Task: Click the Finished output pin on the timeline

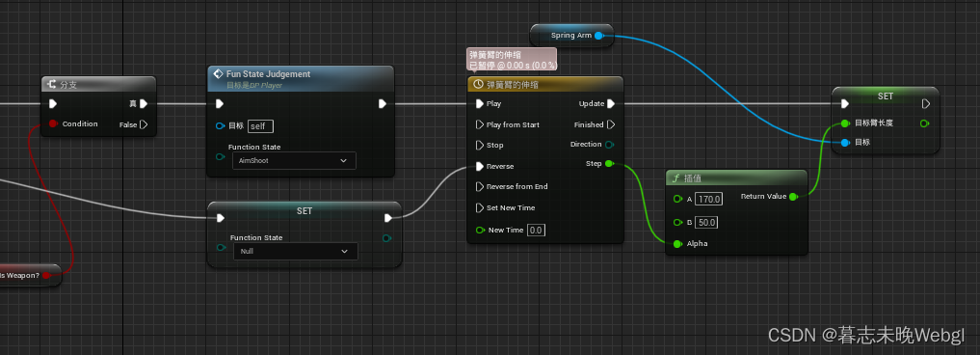Action: [x=611, y=124]
